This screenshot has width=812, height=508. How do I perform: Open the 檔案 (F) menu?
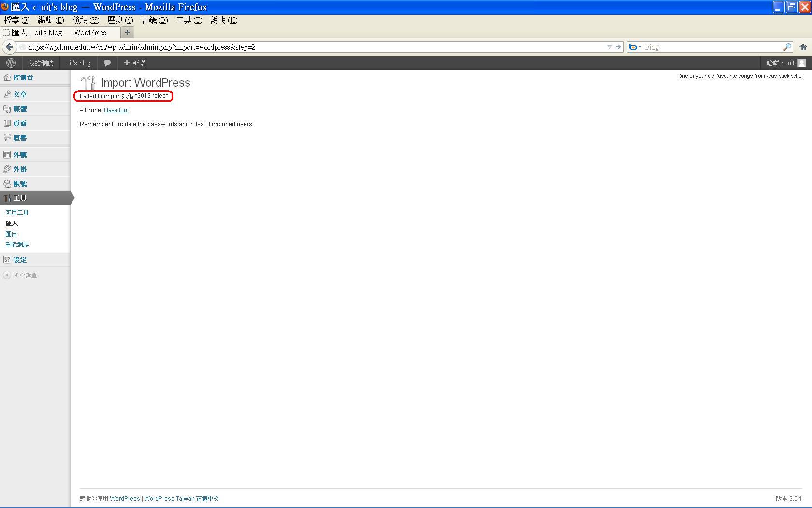coord(17,20)
